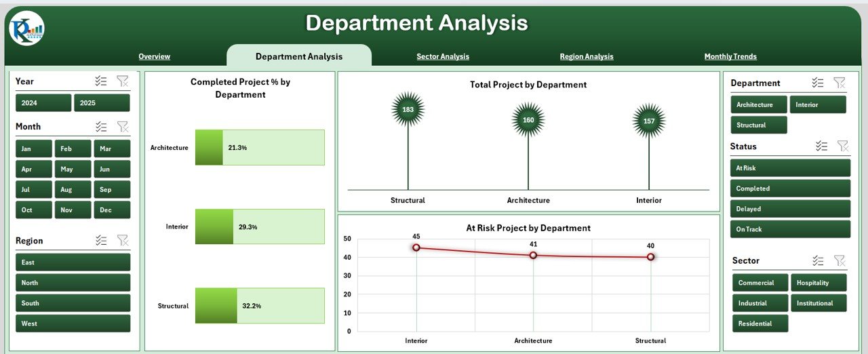
Task: Select the Structural department button
Action: (758, 125)
